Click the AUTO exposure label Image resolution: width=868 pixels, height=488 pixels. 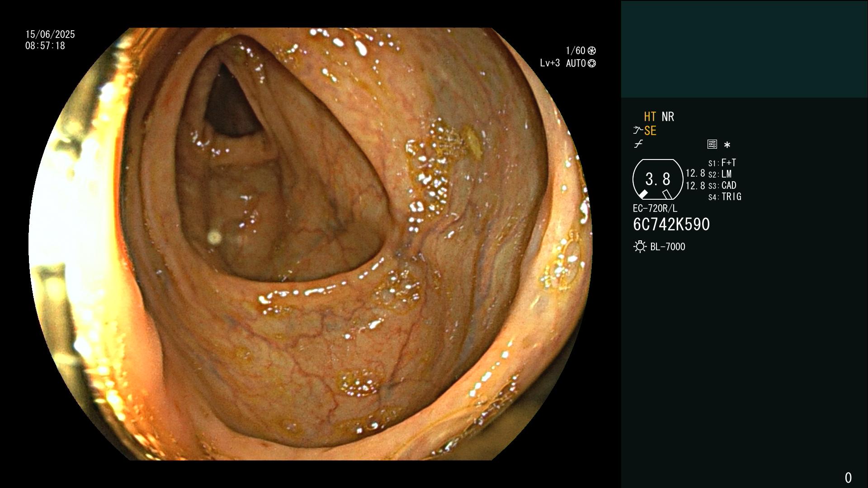pos(576,63)
